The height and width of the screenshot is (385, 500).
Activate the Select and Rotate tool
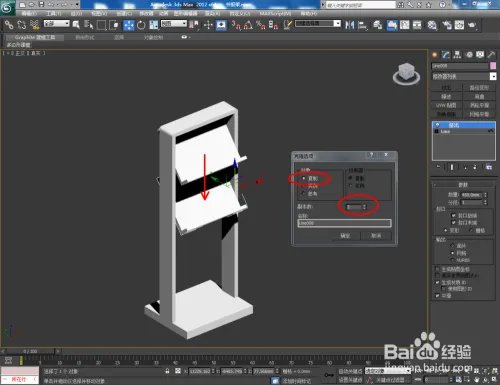point(141,25)
